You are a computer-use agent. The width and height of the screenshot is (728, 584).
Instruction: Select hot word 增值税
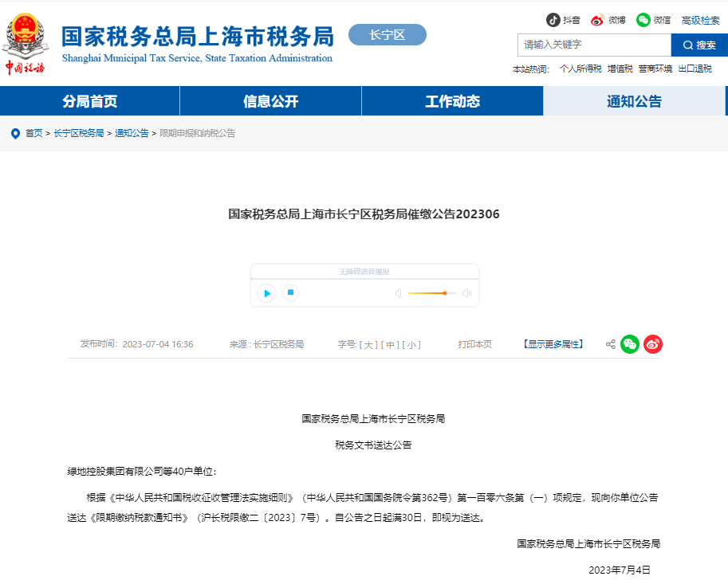(620, 69)
